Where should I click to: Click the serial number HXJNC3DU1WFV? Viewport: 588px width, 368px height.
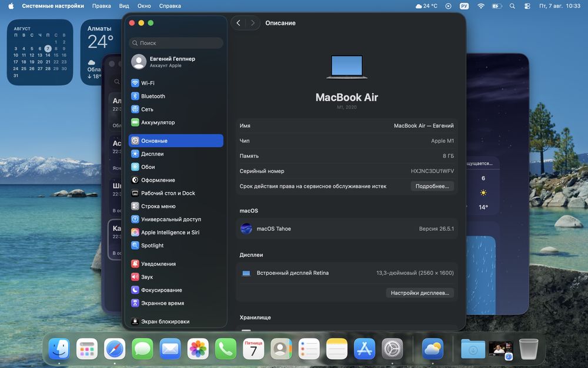432,171
